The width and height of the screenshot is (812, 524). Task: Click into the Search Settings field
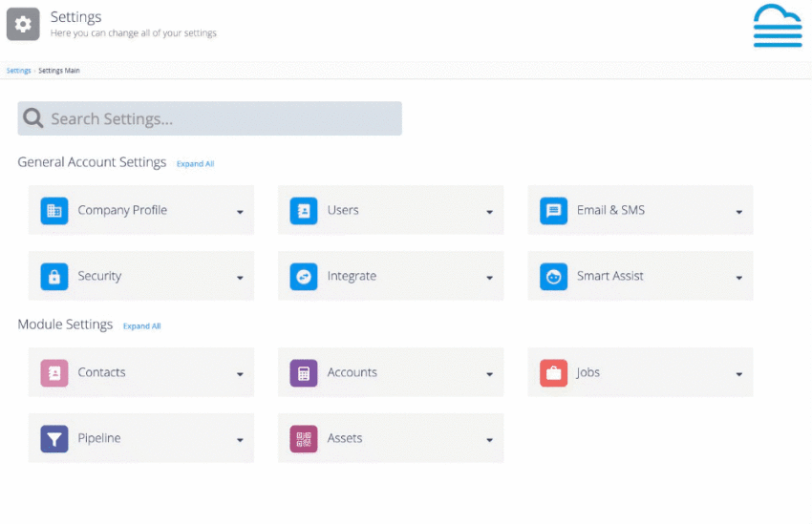[210, 118]
